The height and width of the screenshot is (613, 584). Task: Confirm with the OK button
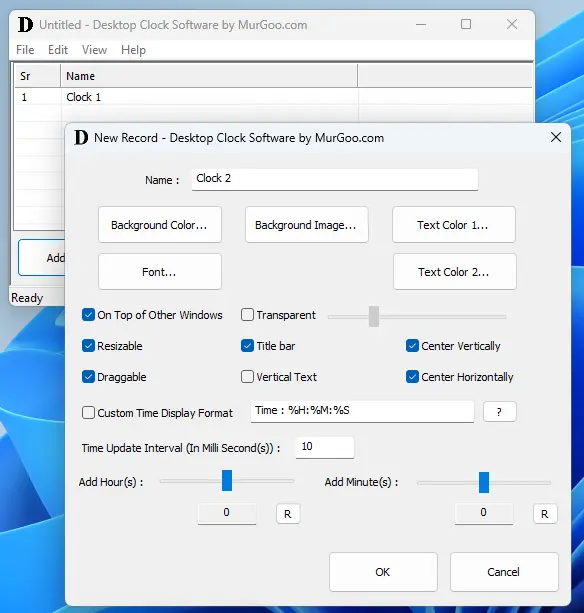tap(383, 572)
